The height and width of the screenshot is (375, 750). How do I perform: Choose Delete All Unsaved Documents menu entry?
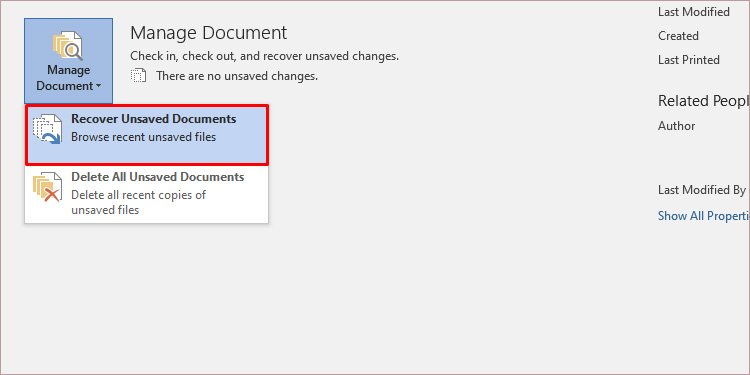coord(146,194)
